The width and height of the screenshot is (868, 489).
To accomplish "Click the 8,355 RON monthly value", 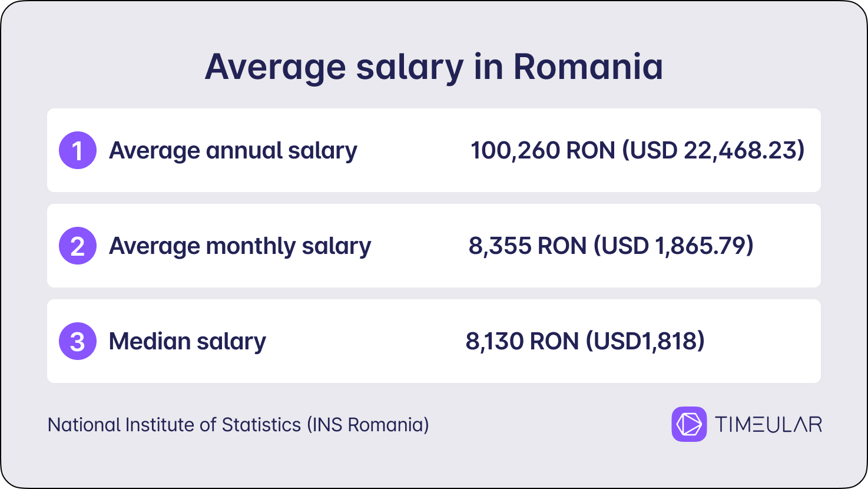I will point(528,246).
